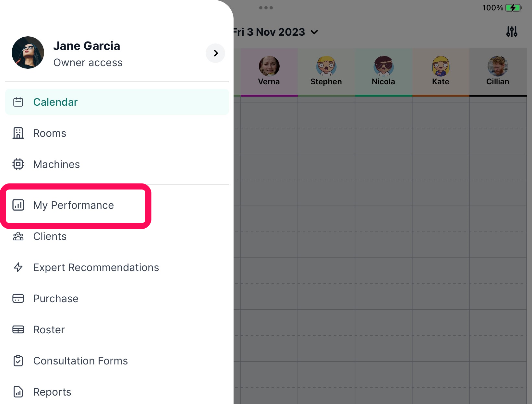Select Nicola's staff column header

coord(383,72)
